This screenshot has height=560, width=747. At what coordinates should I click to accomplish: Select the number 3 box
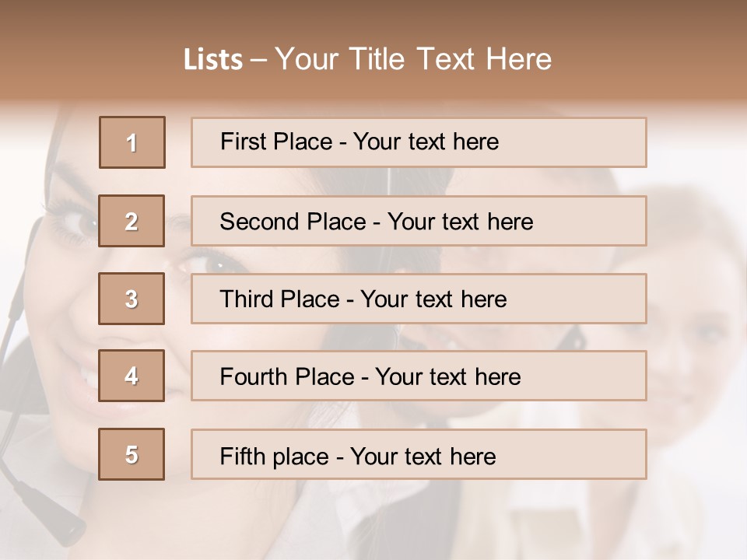[x=132, y=299]
